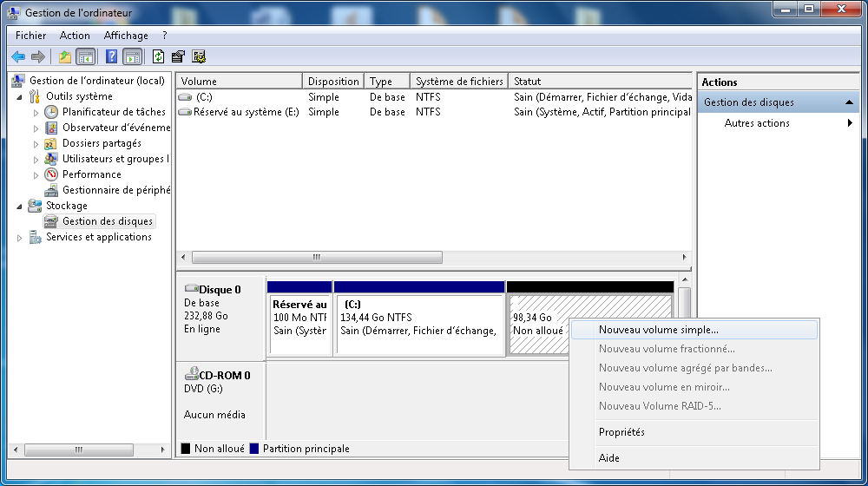
Task: Click the Disque 0 disk icon
Action: [x=192, y=288]
